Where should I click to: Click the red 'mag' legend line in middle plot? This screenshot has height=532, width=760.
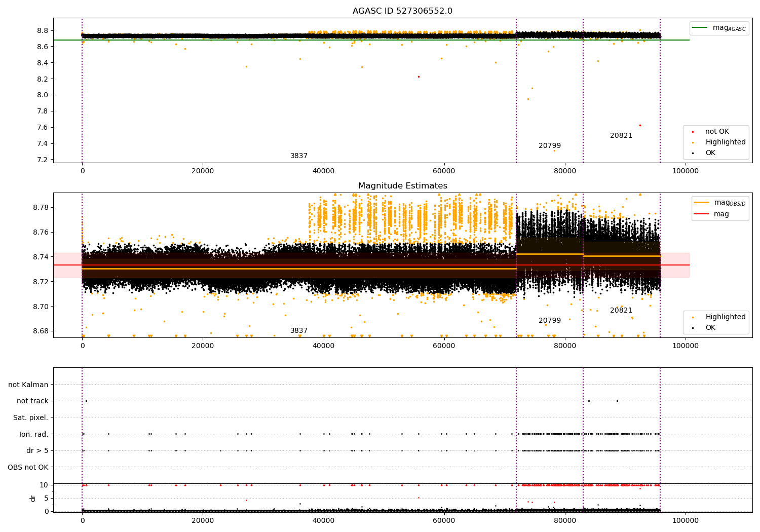coord(702,214)
